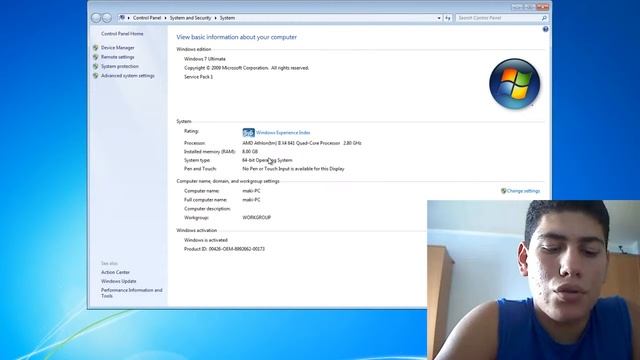640x360 pixels.
Task: Click the Forward navigation arrow button
Action: point(107,18)
